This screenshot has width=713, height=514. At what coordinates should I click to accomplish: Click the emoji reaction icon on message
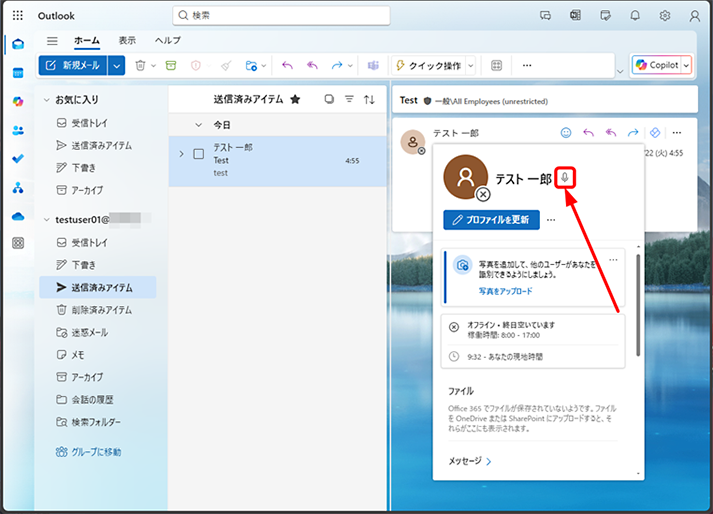click(566, 133)
